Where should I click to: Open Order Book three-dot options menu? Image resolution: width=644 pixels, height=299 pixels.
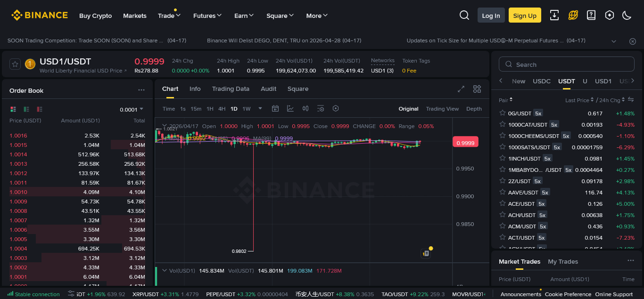click(x=141, y=90)
